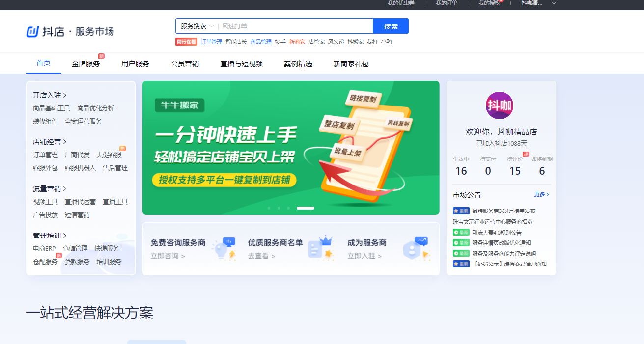644x344 pixels.
Task: Click the 最新 badge beside 服务及服务商能力评定说明
Action: [461, 254]
